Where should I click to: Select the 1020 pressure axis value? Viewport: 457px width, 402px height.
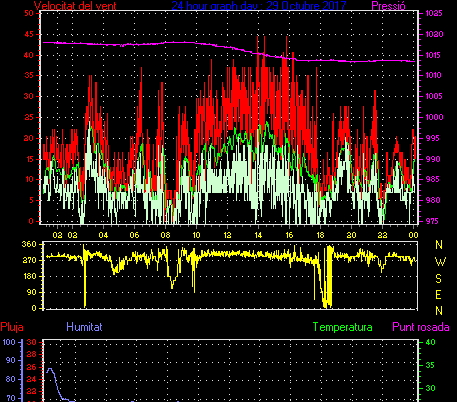coord(434,34)
